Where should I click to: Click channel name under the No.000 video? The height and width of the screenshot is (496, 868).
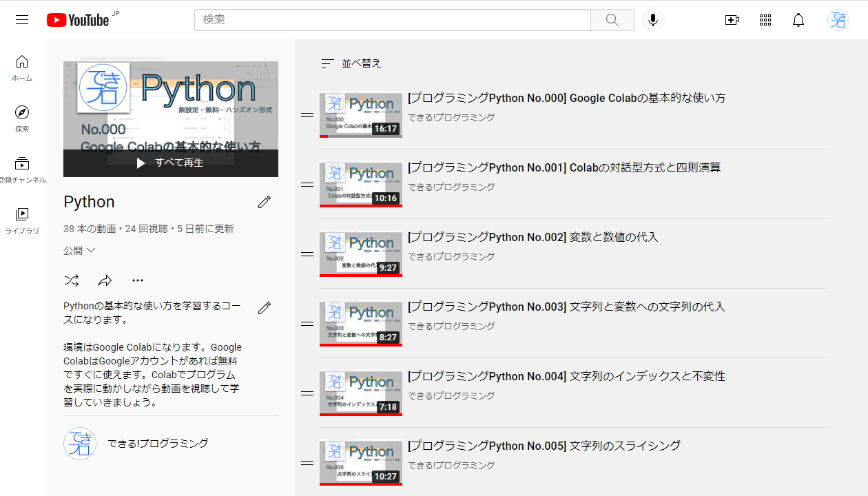coord(451,118)
